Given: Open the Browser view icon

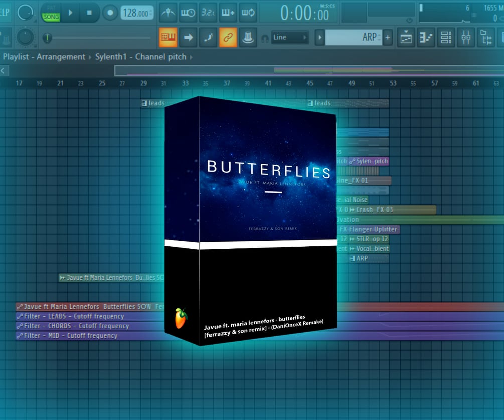Looking at the screenshot, I should click(x=485, y=37).
